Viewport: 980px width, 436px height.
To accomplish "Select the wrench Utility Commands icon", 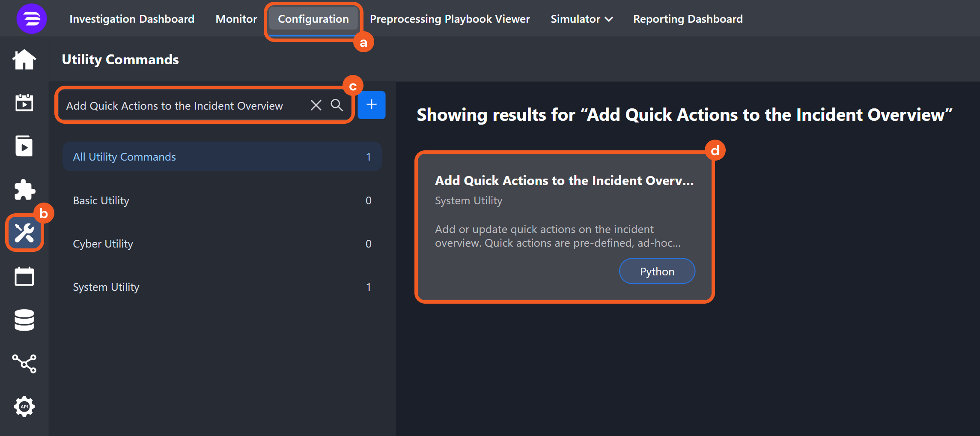I will pos(24,233).
